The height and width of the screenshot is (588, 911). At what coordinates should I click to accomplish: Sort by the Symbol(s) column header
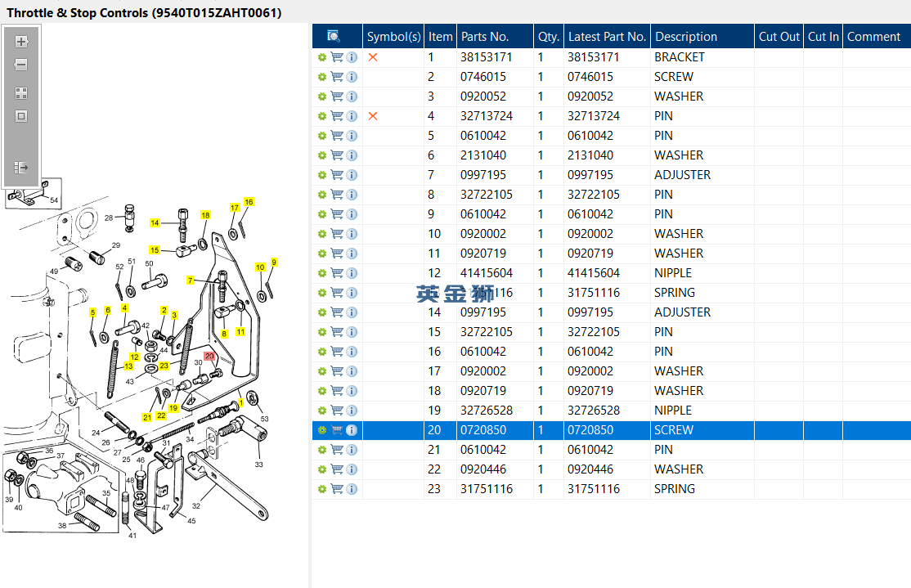(393, 37)
